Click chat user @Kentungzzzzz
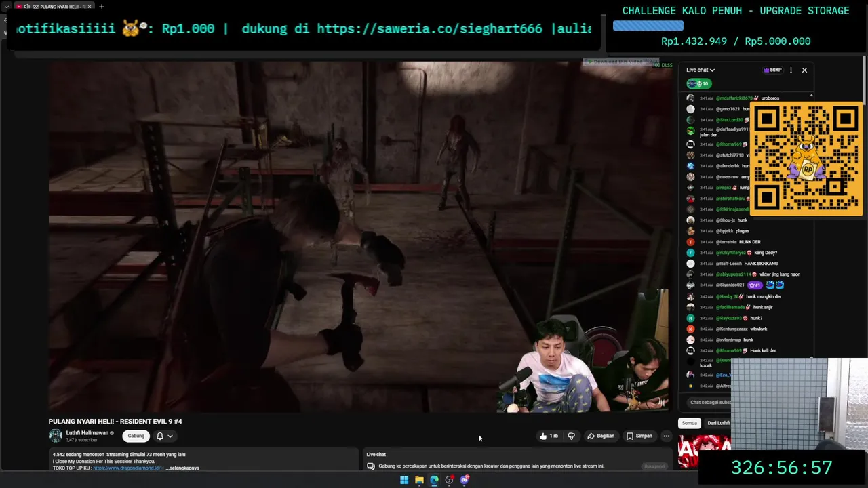 732,329
